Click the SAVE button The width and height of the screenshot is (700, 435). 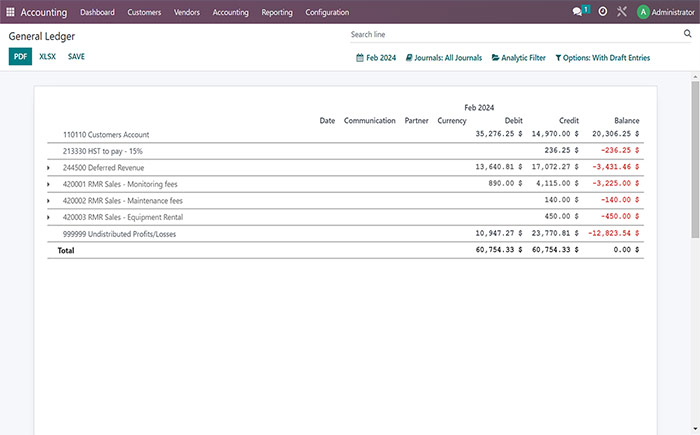point(76,56)
